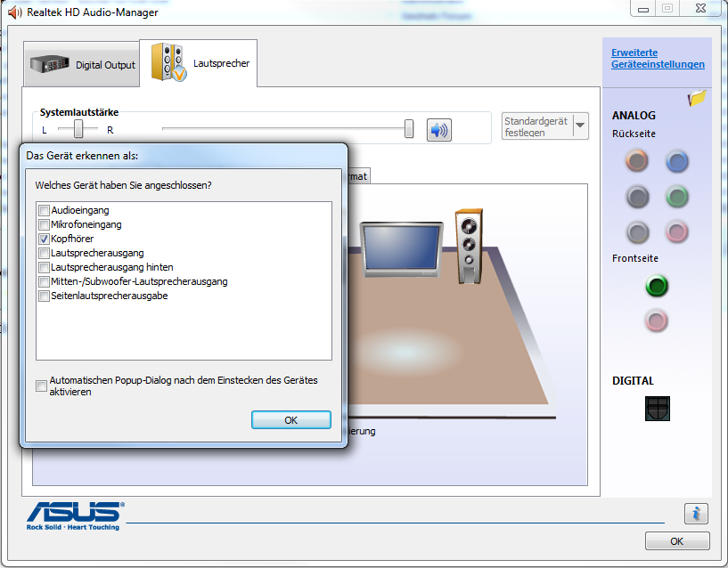The image size is (728, 568).
Task: Open connector settings via yellow folder icon
Action: [x=697, y=98]
